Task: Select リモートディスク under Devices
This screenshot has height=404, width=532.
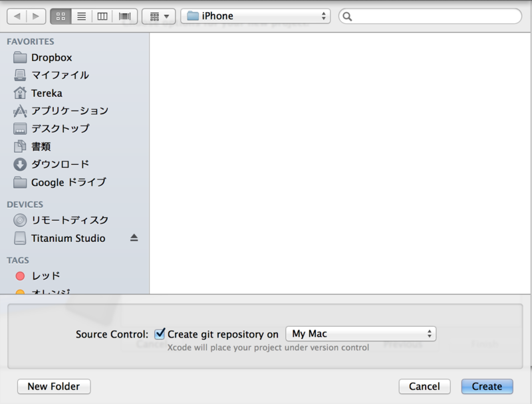Action: point(70,221)
